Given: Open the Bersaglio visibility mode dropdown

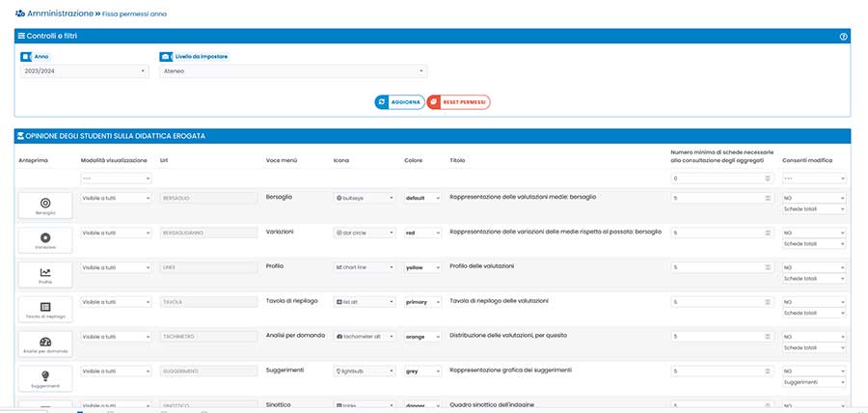Looking at the screenshot, I should [116, 197].
